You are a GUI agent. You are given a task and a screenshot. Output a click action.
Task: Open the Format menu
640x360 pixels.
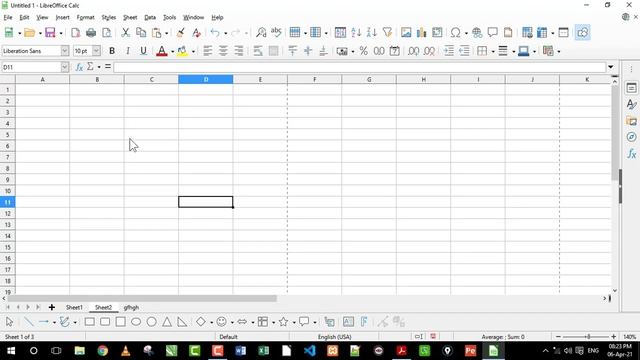pos(85,18)
